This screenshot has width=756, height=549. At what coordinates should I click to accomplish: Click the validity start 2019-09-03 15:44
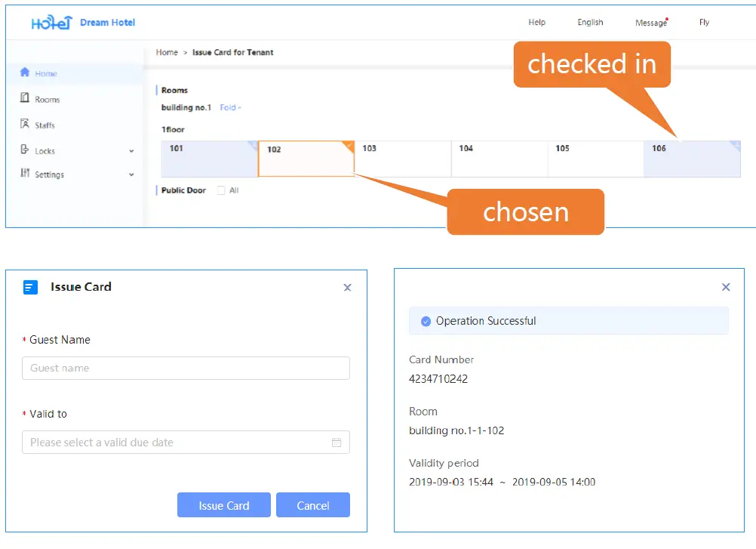tap(450, 482)
